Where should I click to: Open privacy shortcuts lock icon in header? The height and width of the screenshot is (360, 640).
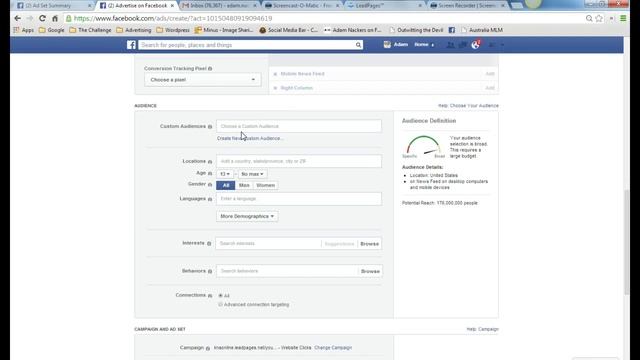pyautogui.click(x=492, y=45)
